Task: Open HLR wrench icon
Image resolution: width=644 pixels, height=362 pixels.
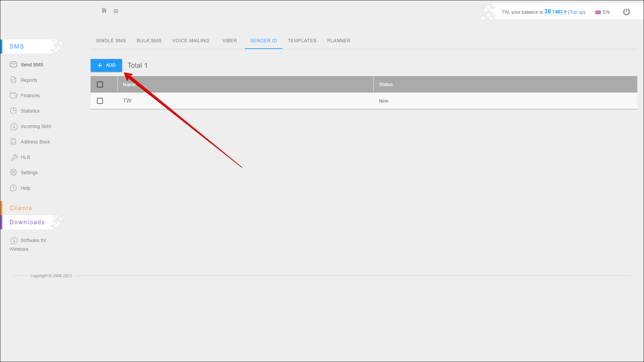Action: coord(14,157)
